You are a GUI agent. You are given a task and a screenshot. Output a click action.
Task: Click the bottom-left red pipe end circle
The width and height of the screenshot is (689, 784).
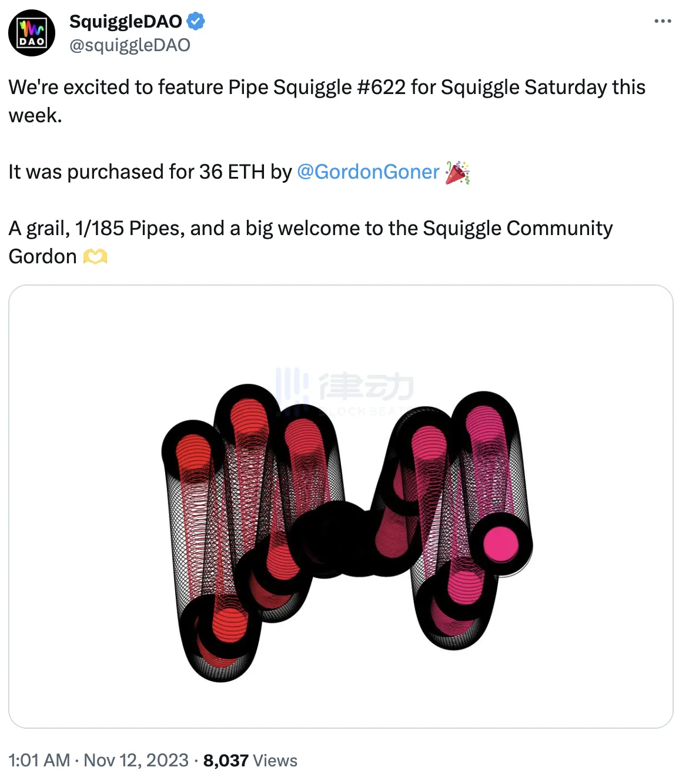(229, 625)
